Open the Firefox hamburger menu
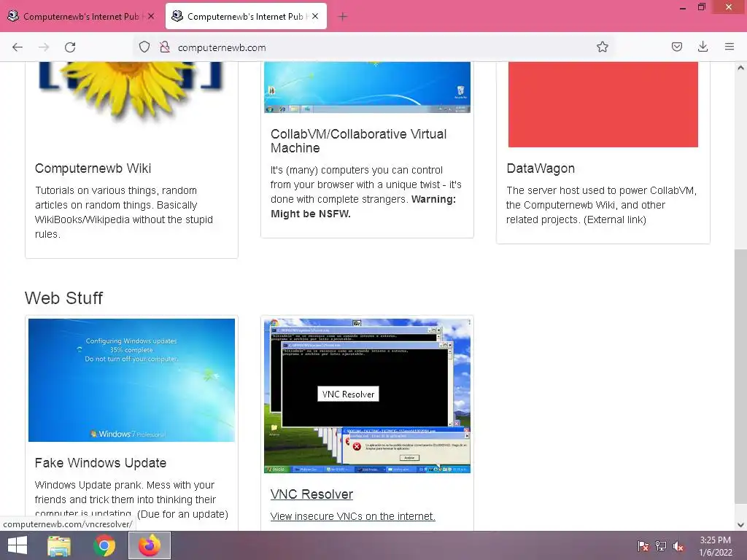 pos(729,47)
